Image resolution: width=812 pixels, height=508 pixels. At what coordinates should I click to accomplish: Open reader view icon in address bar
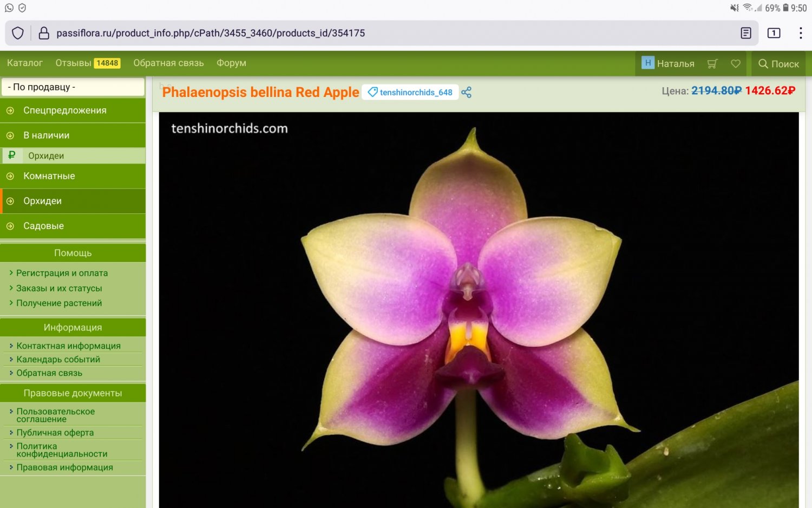point(745,33)
